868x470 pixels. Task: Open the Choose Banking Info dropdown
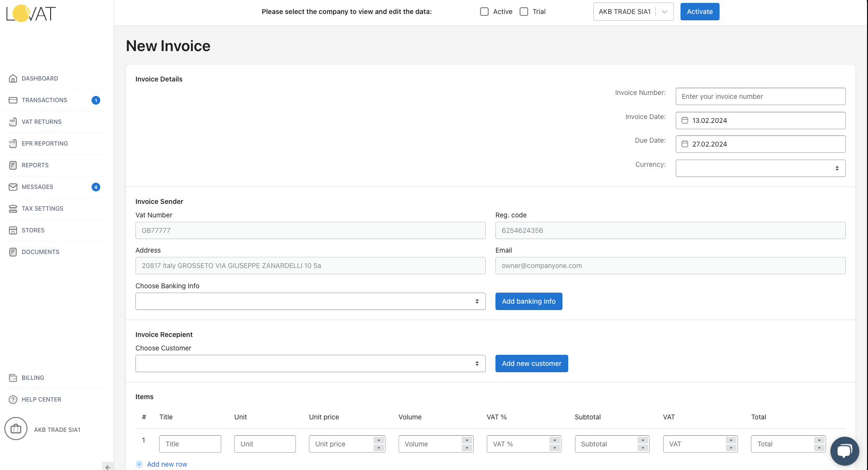310,301
